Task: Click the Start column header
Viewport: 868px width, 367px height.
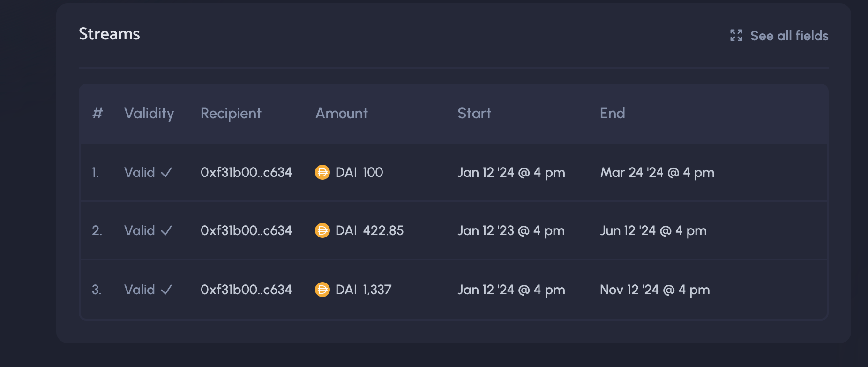Action: click(x=474, y=114)
